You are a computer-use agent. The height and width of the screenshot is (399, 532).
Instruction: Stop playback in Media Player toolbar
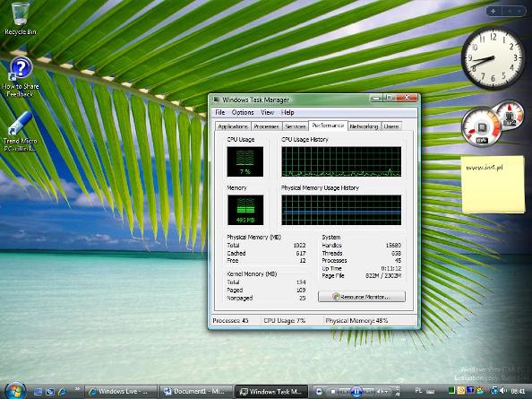(x=333, y=392)
